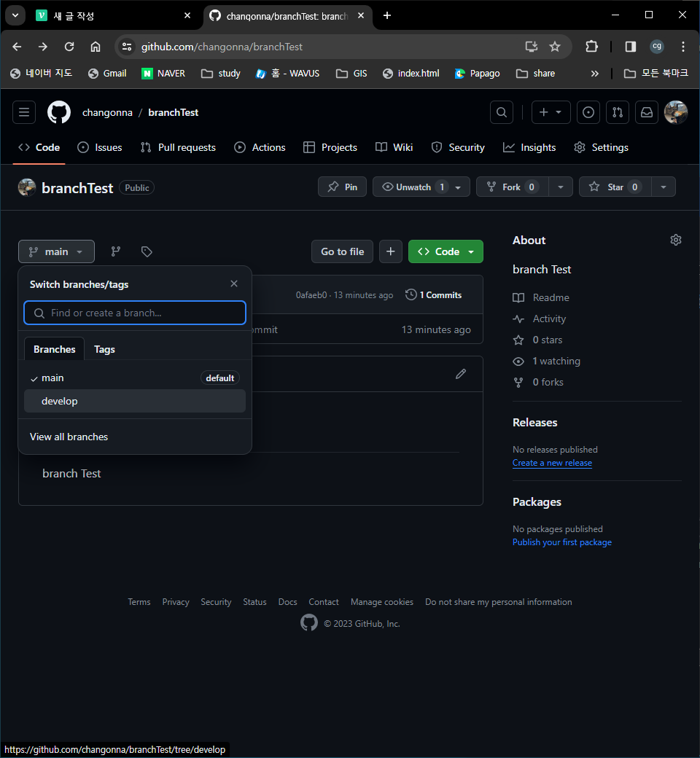The width and height of the screenshot is (700, 758).
Task: Type in the Find or create a branch field
Action: (x=135, y=312)
